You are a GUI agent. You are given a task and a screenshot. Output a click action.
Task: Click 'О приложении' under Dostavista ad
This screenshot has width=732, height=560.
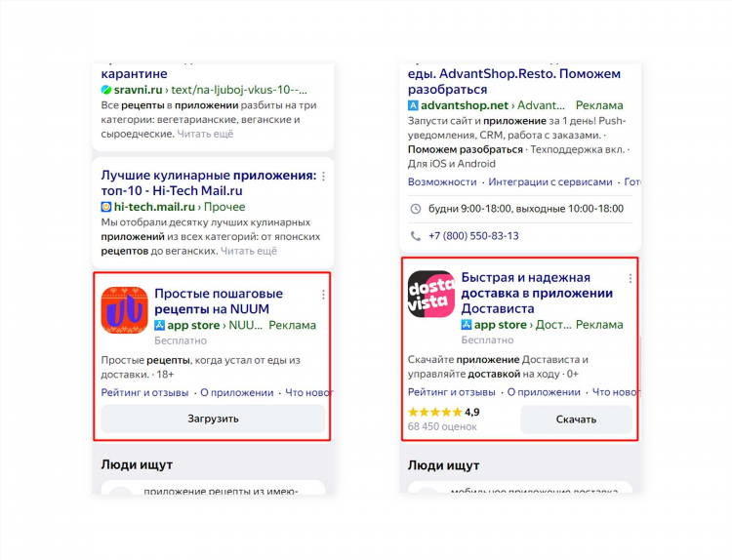coord(544,392)
